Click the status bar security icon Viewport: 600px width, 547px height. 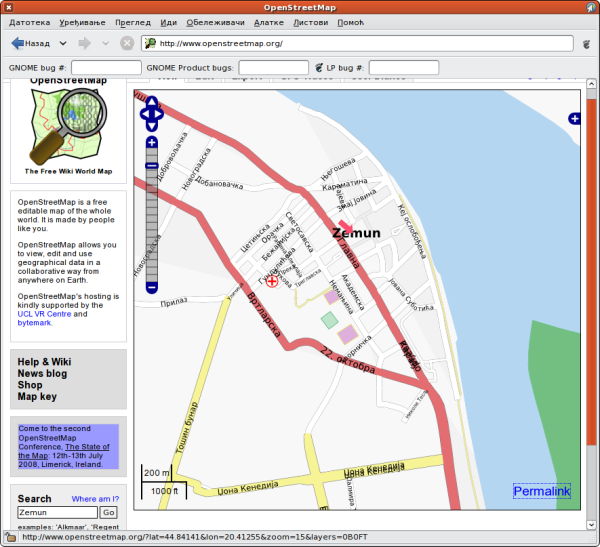(11, 537)
